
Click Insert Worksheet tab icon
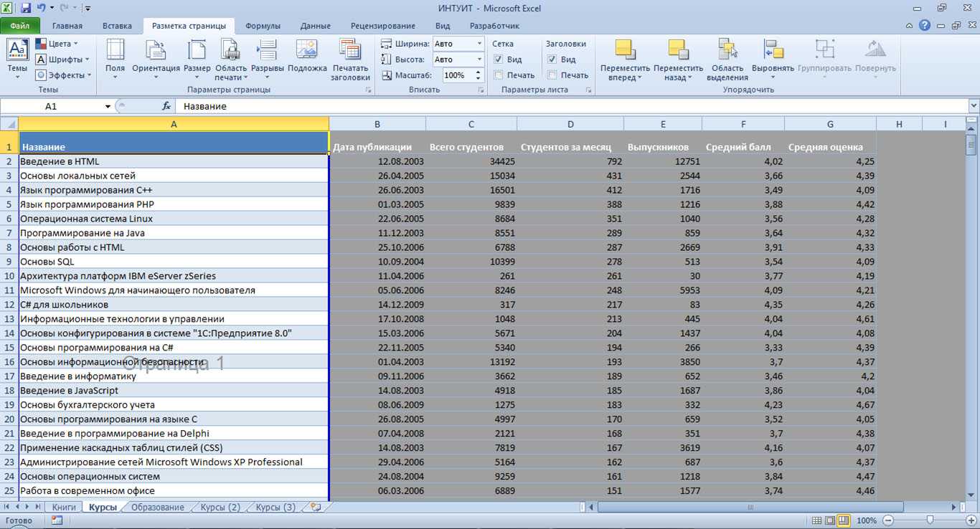pyautogui.click(x=315, y=507)
